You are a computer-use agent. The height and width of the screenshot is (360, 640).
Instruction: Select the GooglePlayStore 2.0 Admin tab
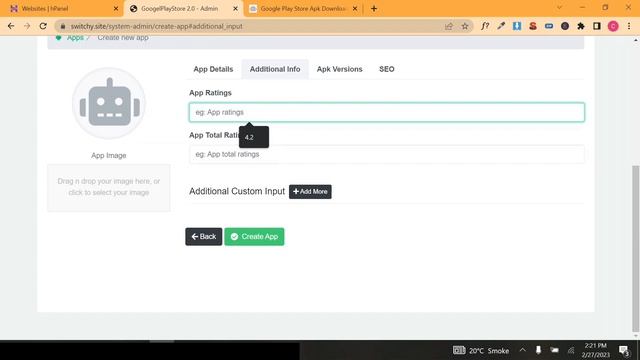pyautogui.click(x=183, y=9)
